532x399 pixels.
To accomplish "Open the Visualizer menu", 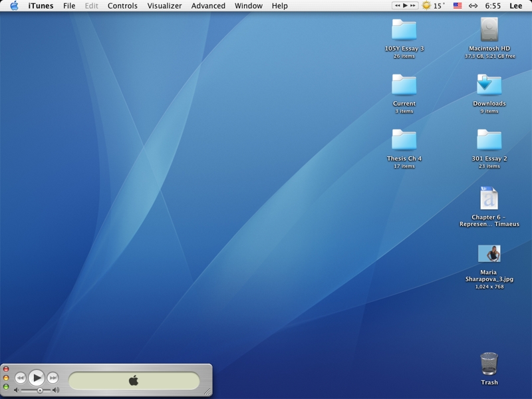I will pyautogui.click(x=164, y=6).
